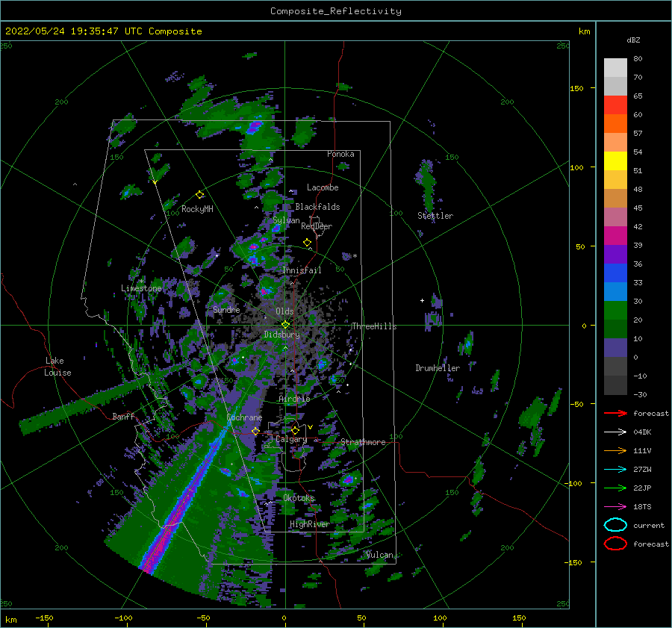The image size is (672, 628).
Task: Click the Airdrie label
Action: pyautogui.click(x=294, y=399)
